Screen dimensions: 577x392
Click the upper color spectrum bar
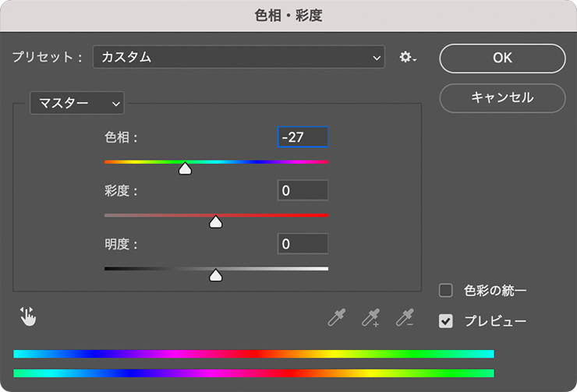pyautogui.click(x=253, y=354)
